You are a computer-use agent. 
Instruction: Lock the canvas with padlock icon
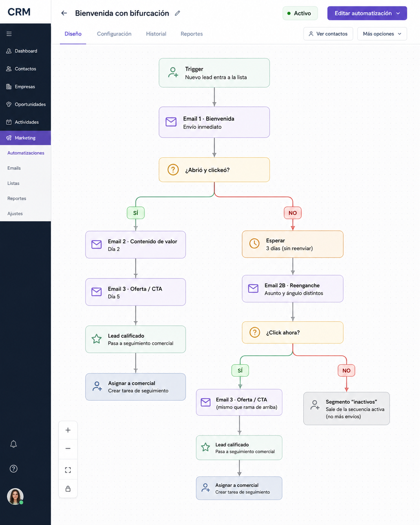pyautogui.click(x=68, y=489)
